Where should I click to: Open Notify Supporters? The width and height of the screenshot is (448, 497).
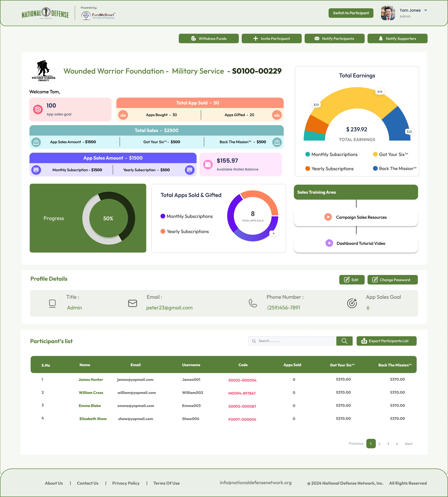click(x=397, y=38)
